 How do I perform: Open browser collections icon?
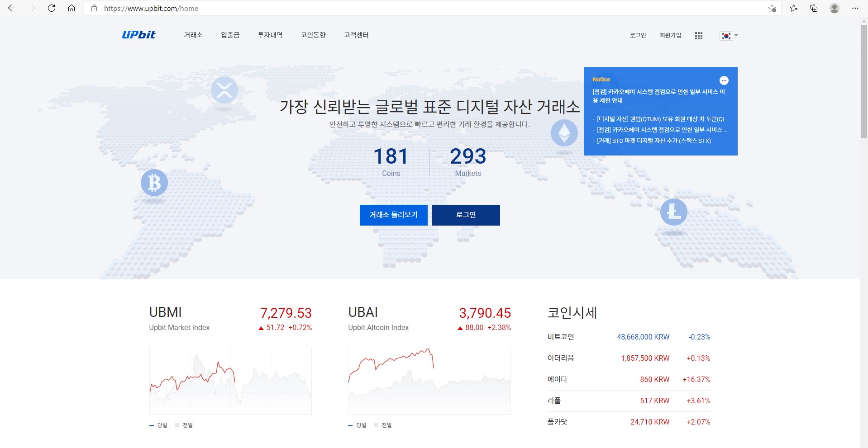[x=814, y=8]
